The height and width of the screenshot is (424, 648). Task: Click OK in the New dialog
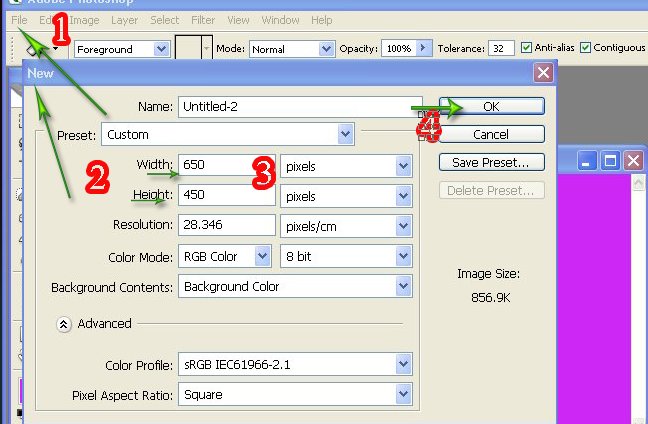point(492,106)
